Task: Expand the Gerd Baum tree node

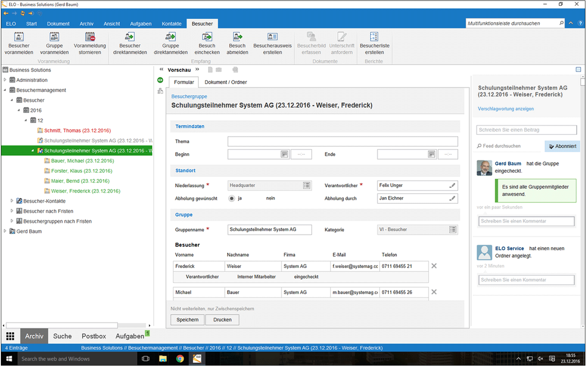Action: (x=5, y=231)
